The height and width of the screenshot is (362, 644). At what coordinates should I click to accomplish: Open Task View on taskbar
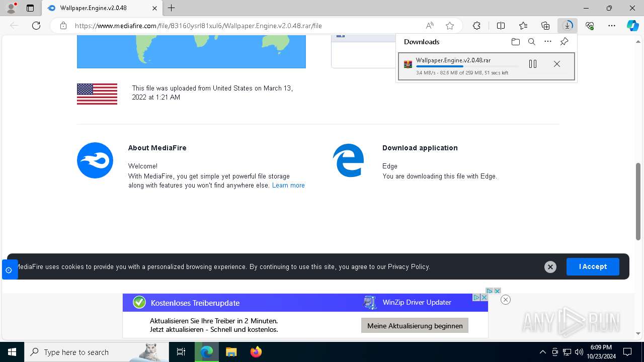click(181, 352)
